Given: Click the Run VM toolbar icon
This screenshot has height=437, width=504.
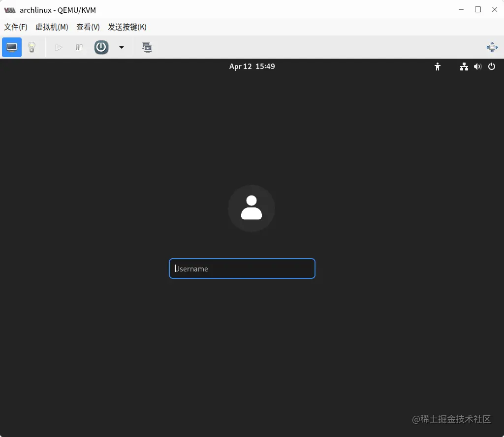Looking at the screenshot, I should 59,47.
